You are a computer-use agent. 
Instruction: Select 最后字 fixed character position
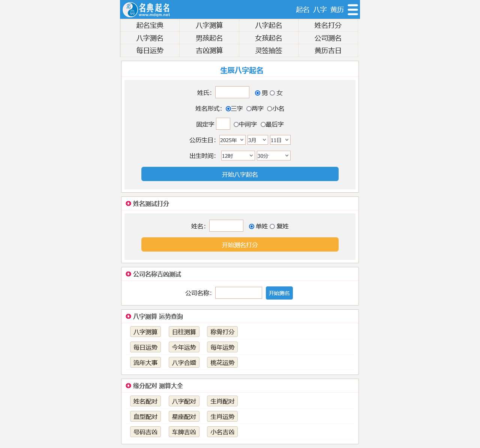pos(263,124)
